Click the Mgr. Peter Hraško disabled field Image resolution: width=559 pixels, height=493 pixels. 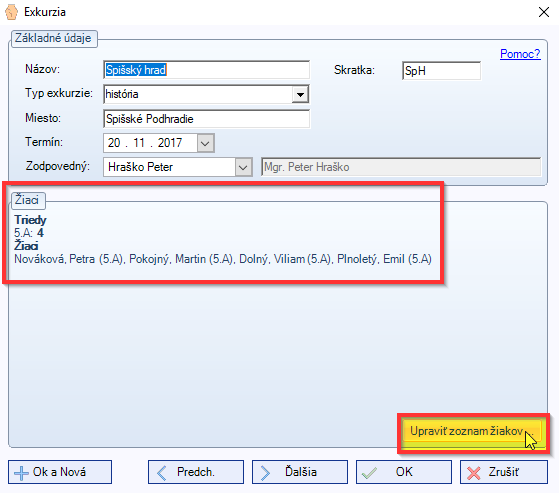click(401, 167)
